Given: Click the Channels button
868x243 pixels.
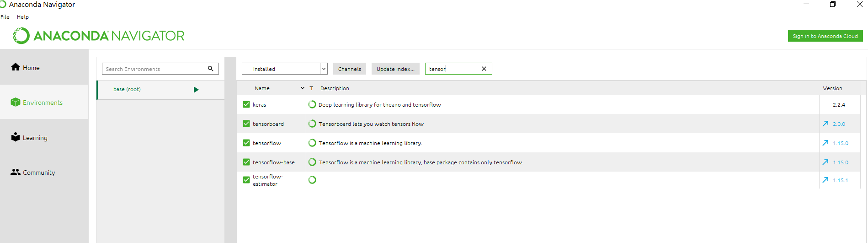Looking at the screenshot, I should click(350, 69).
